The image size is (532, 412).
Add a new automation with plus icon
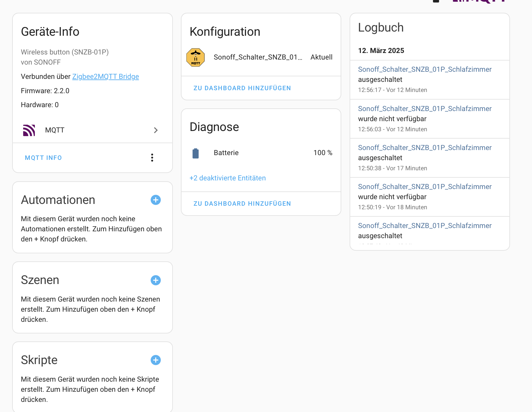coord(156,200)
